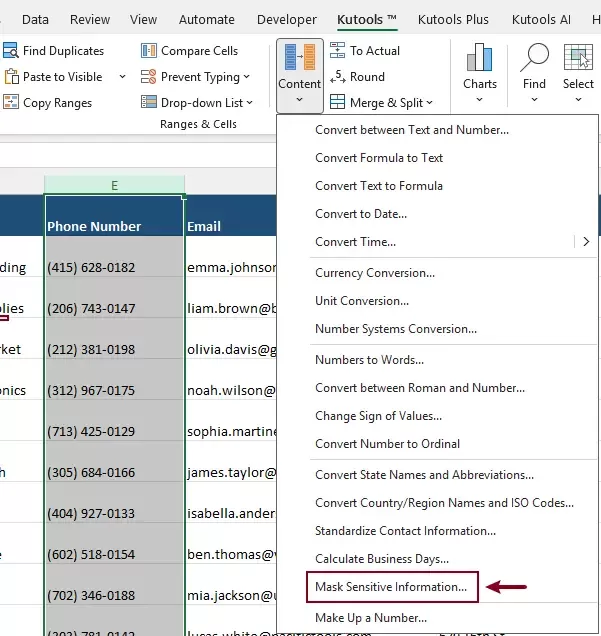This screenshot has height=636, width=601.
Task: Select the column E header
Action: point(114,185)
